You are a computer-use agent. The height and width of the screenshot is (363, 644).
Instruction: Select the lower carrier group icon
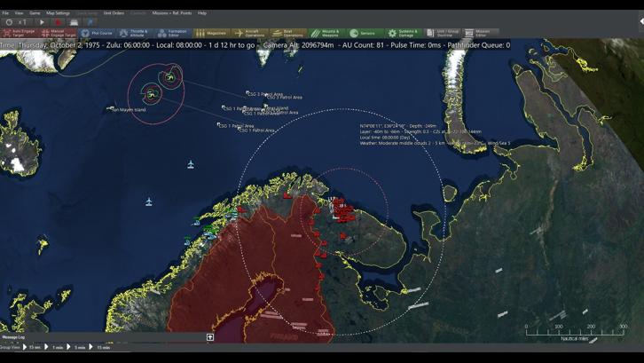pos(152,95)
